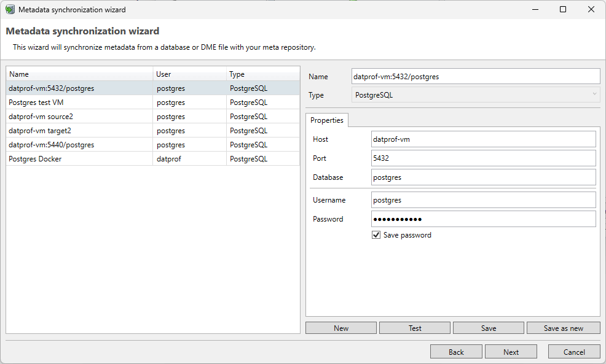The width and height of the screenshot is (606, 364).
Task: Click the Port input field
Action: (484, 158)
